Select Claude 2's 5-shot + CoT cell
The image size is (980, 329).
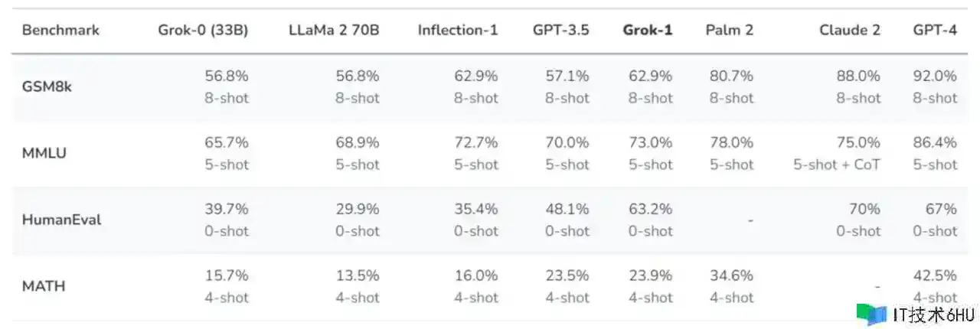837,164
